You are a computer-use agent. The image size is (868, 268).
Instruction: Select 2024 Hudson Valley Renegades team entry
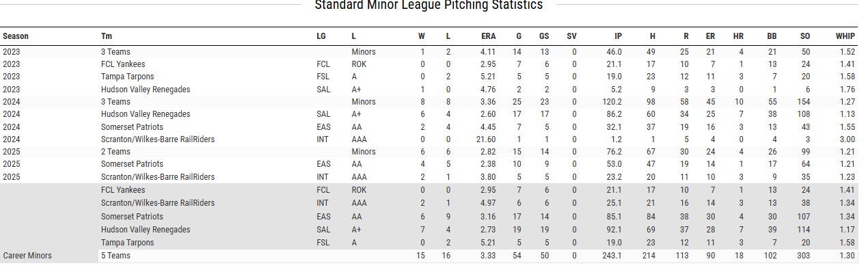(x=146, y=114)
